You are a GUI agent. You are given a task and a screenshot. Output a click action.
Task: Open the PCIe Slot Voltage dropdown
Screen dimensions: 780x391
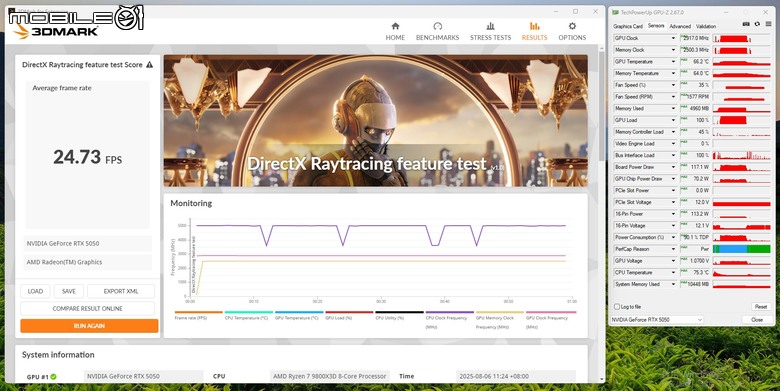tap(674, 202)
